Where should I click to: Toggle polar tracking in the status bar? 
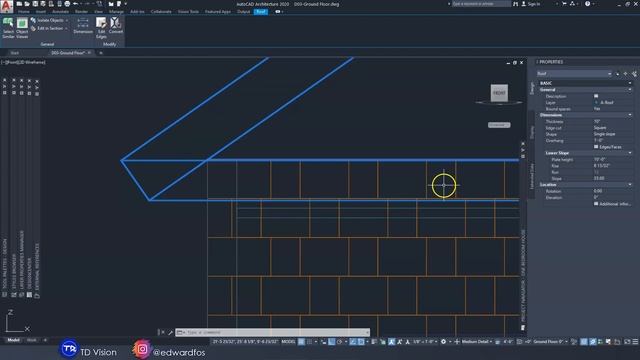pos(340,342)
